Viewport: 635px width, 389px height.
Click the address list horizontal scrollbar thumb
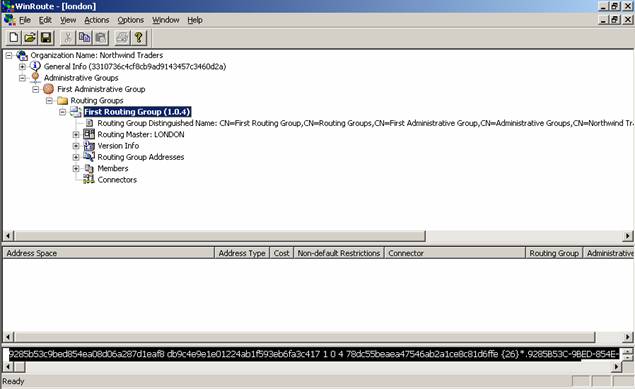(x=305, y=337)
